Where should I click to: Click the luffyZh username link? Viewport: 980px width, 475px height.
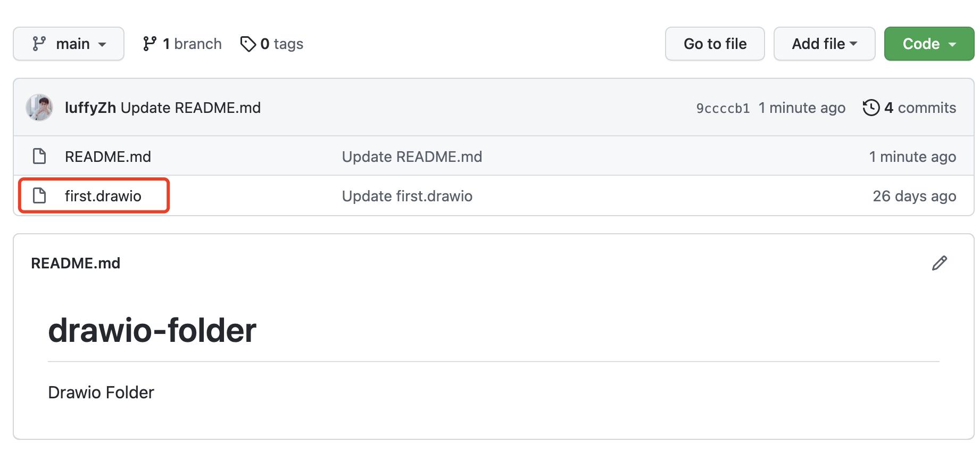pyautogui.click(x=90, y=108)
